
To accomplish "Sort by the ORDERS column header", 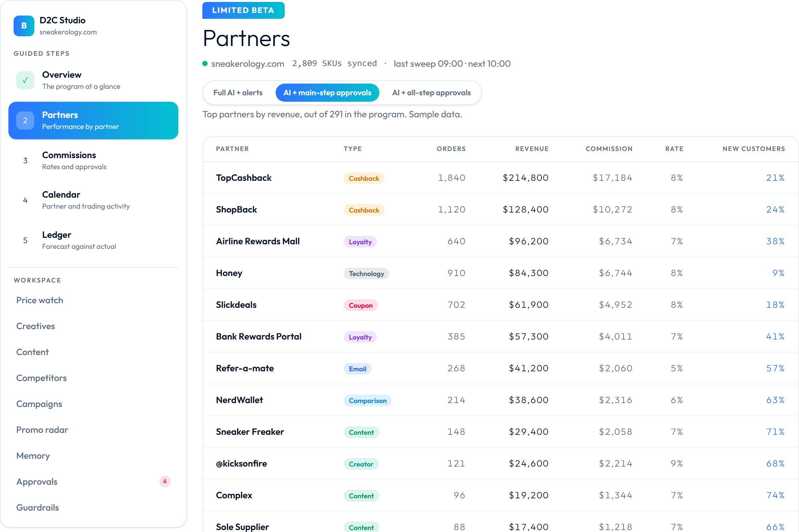I will pyautogui.click(x=451, y=149).
